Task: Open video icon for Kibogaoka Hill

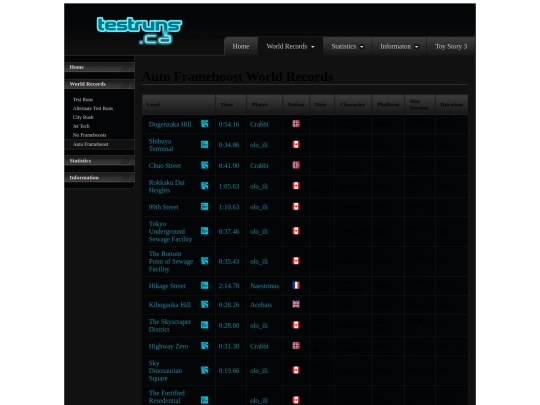Action: coord(205,304)
